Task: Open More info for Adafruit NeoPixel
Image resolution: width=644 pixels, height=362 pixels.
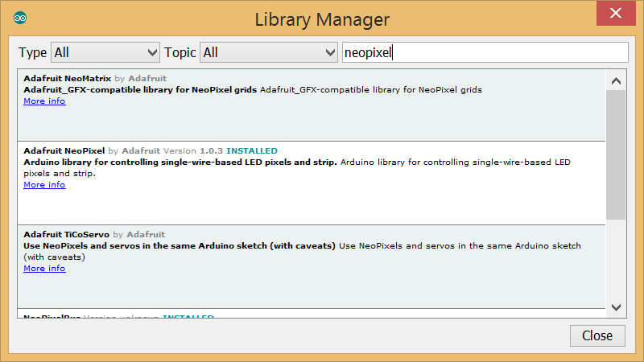Action: (44, 185)
